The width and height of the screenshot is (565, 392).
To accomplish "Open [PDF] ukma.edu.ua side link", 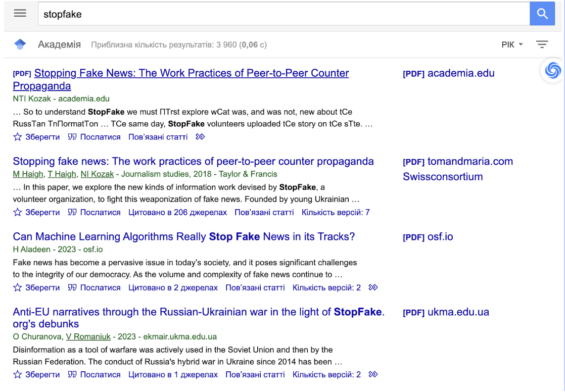I will [x=446, y=312].
